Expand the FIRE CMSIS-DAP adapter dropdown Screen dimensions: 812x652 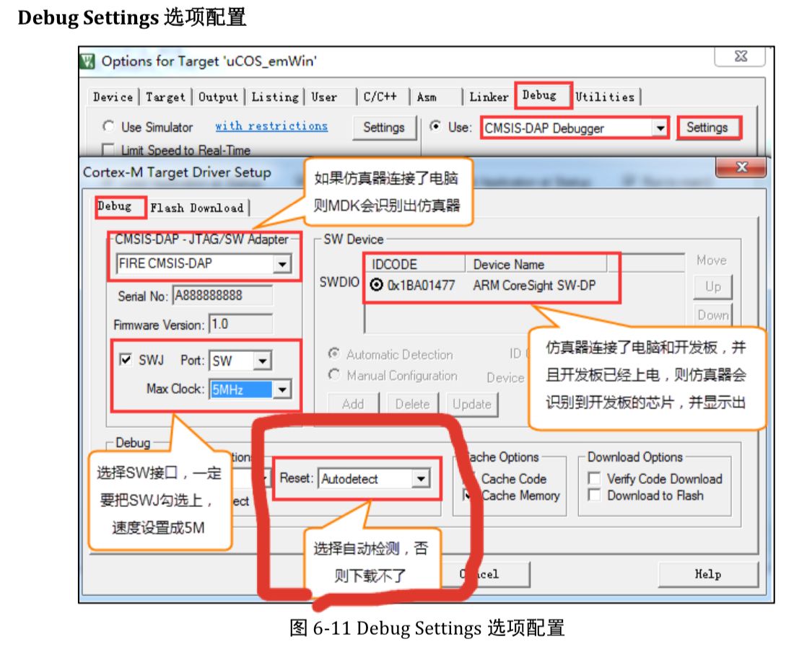point(281,265)
